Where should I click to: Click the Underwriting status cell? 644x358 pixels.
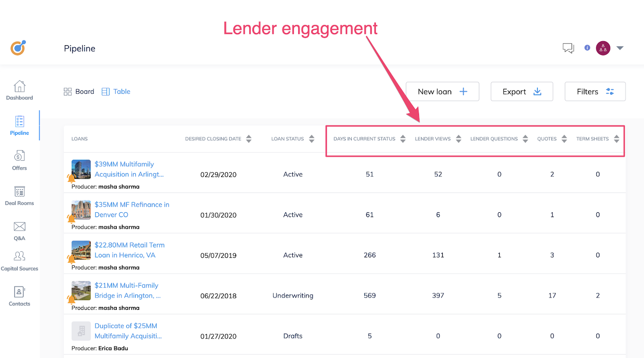tap(293, 296)
